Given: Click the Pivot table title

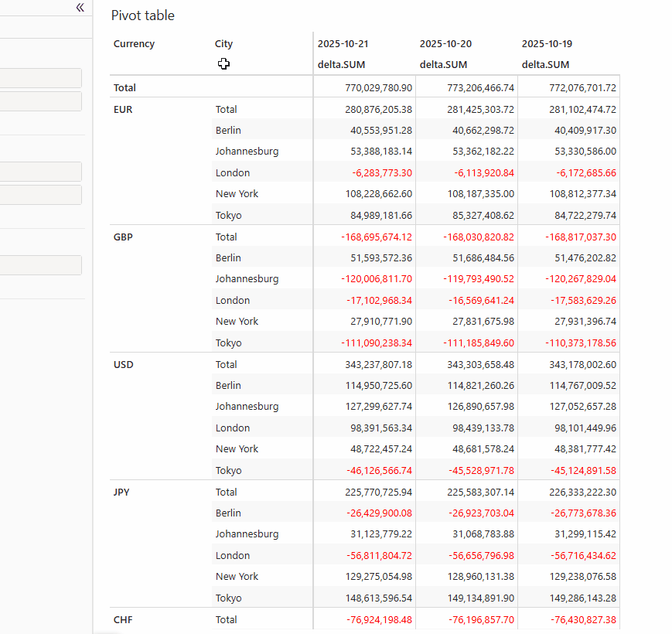Looking at the screenshot, I should coord(142,15).
